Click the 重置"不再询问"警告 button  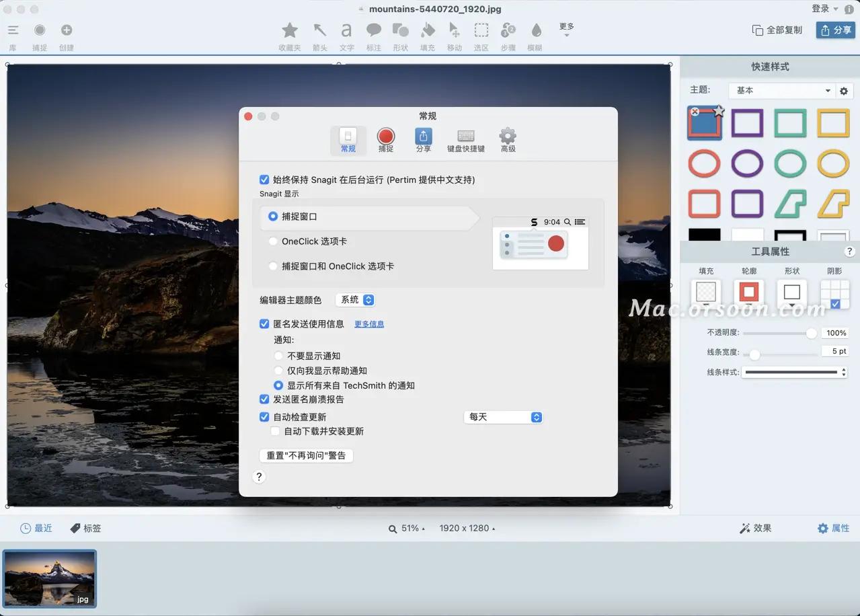[x=306, y=456]
